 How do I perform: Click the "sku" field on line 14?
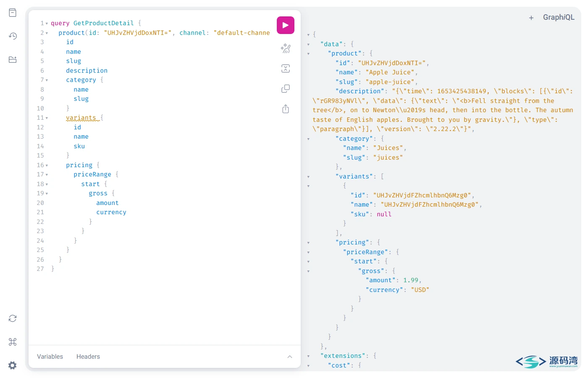[x=79, y=146]
